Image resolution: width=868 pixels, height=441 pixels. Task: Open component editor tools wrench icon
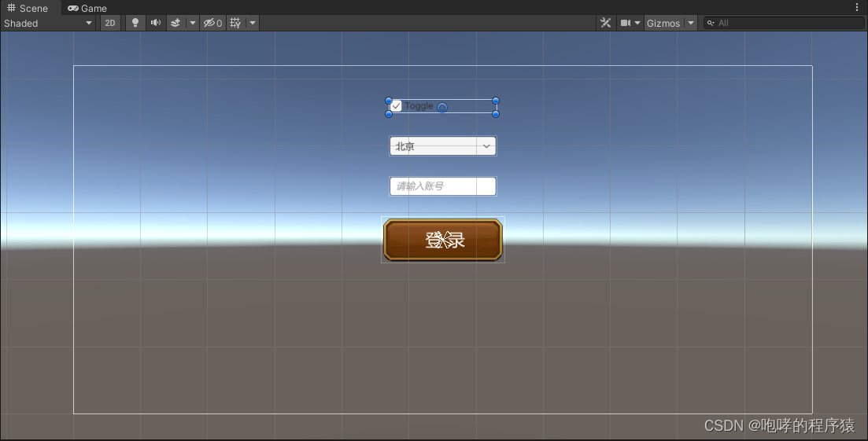pos(606,23)
